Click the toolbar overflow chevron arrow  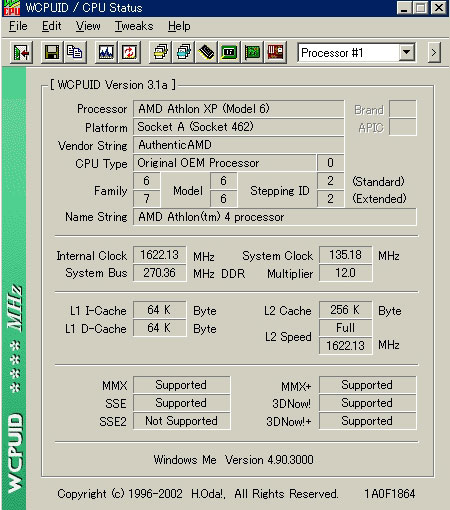pyautogui.click(x=434, y=52)
